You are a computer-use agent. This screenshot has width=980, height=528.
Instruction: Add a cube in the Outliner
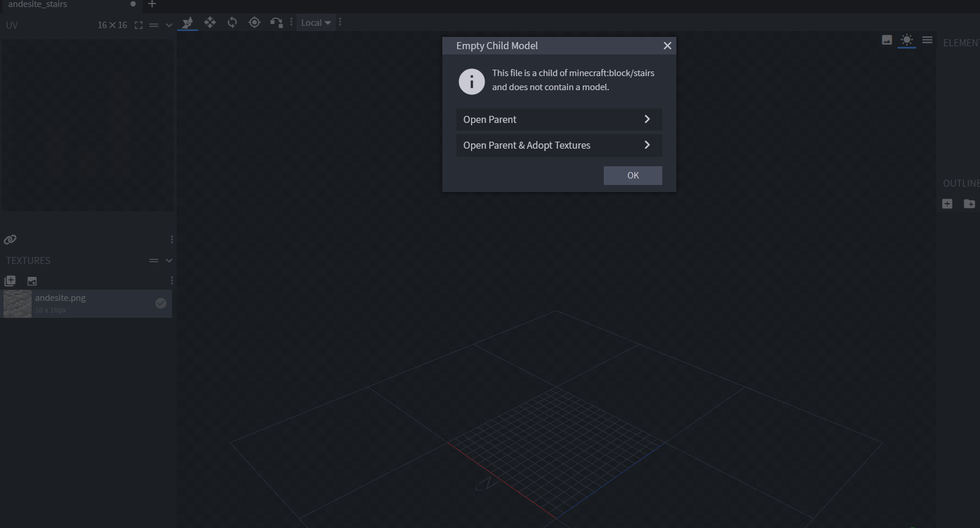[947, 204]
